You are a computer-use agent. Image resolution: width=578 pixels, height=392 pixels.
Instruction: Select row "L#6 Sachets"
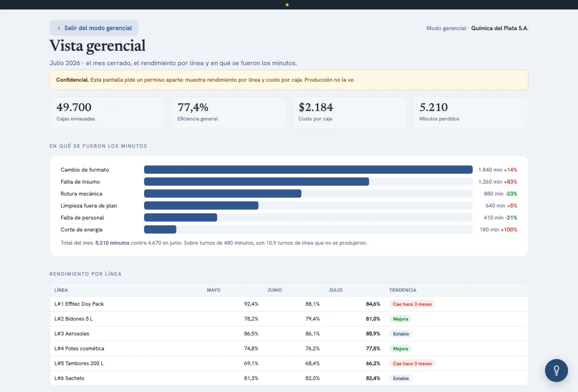tap(289, 378)
